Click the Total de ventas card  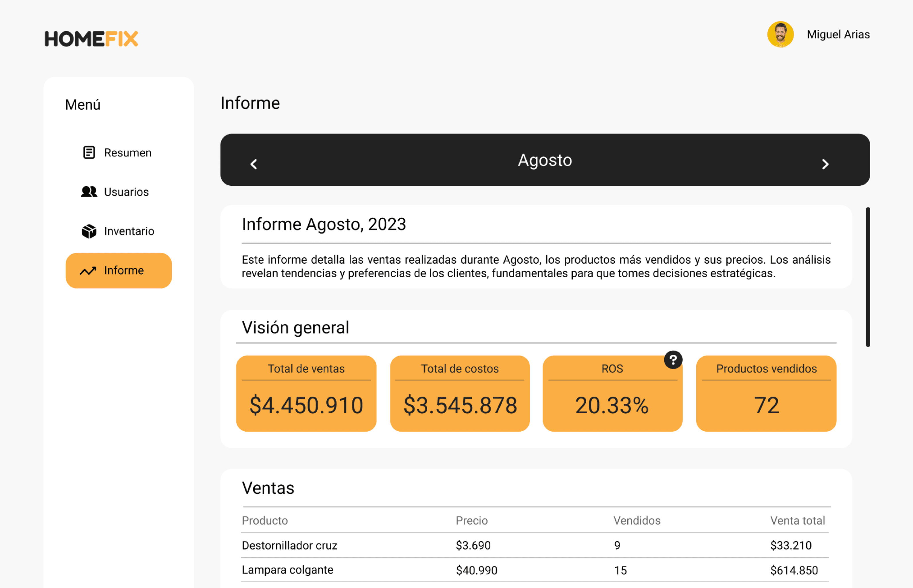click(x=306, y=393)
